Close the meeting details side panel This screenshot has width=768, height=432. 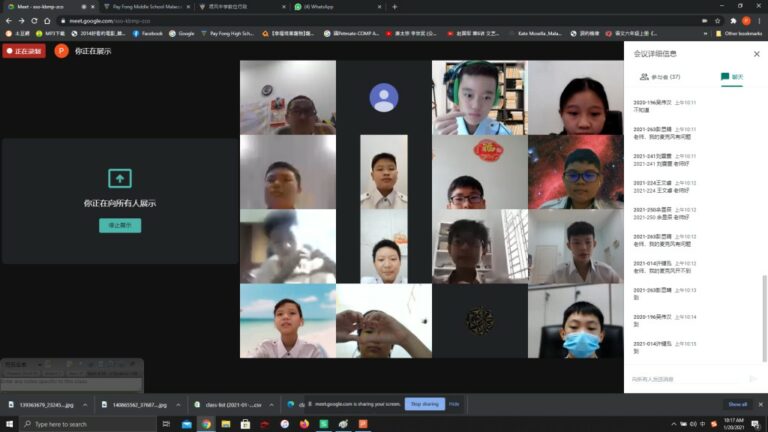click(756, 54)
